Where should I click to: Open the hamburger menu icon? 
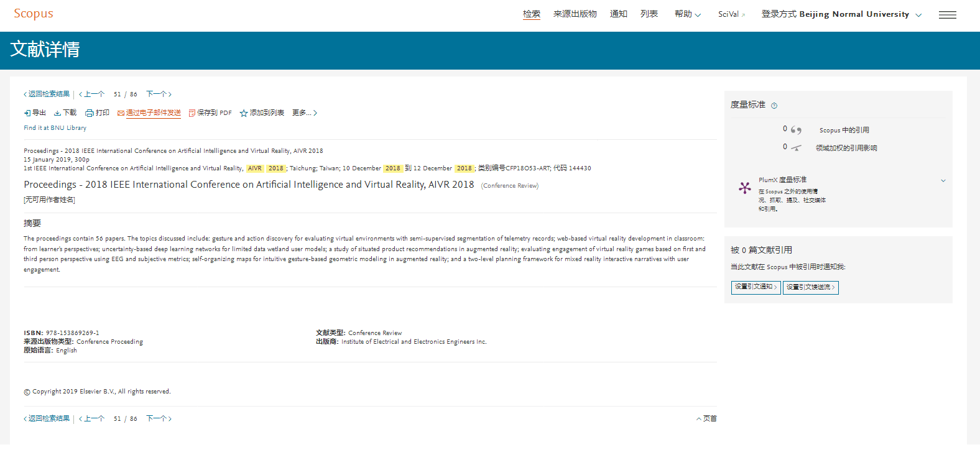point(947,15)
